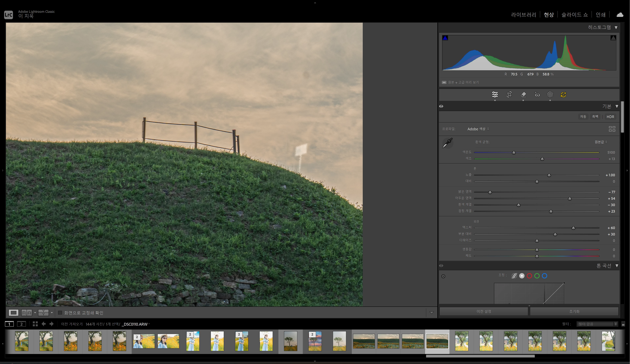Open the Slideshow module
The width and height of the screenshot is (630, 364).
click(575, 15)
